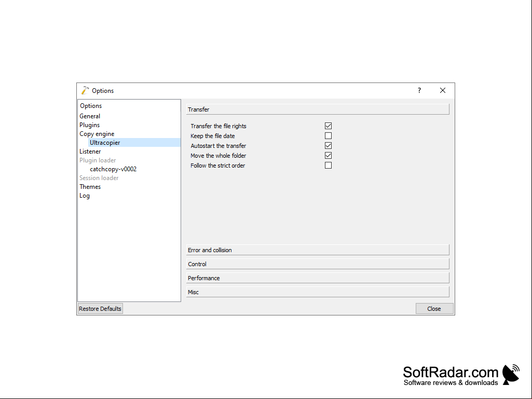Enable Follow the strict order checkbox
The width and height of the screenshot is (532, 399).
328,165
